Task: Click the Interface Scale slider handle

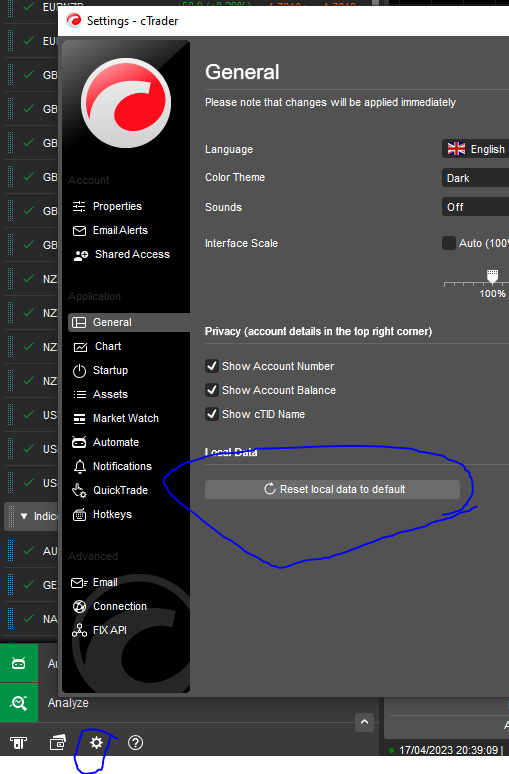Action: click(x=492, y=276)
